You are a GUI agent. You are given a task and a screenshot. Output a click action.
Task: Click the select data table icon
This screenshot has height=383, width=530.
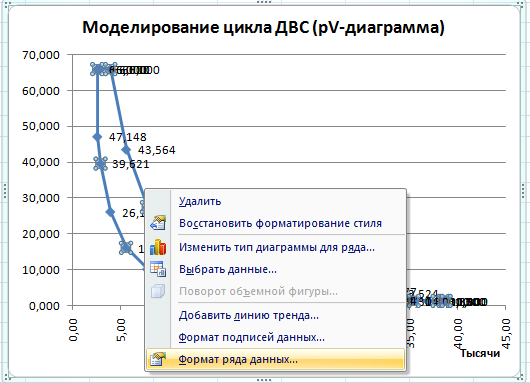[158, 269]
